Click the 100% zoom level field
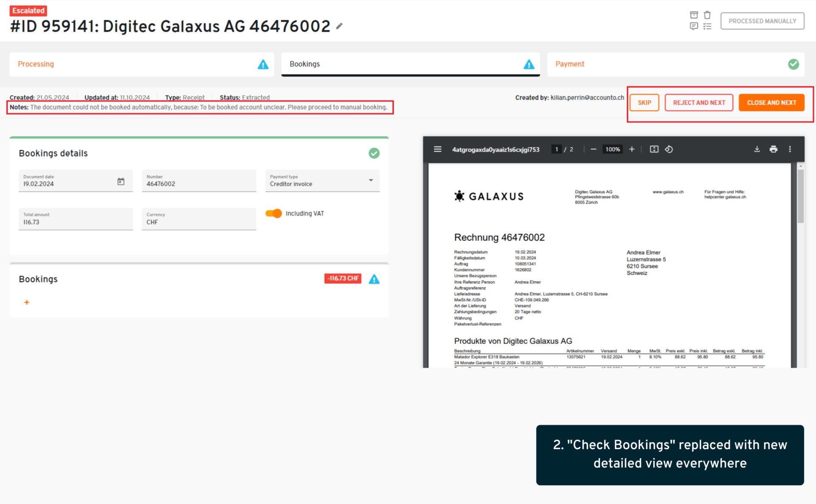Image resolution: width=816 pixels, height=504 pixels. [x=612, y=149]
